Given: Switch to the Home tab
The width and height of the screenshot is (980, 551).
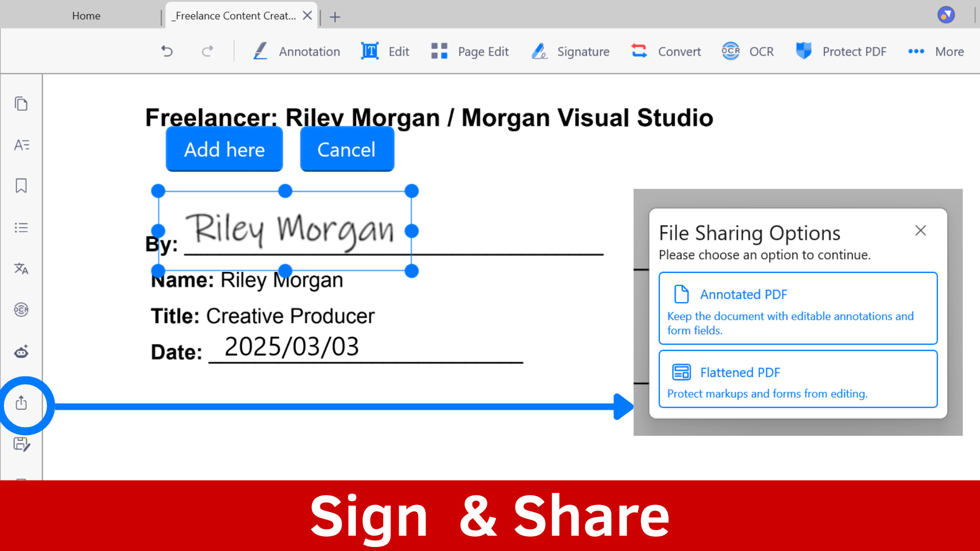Looking at the screenshot, I should [x=86, y=16].
